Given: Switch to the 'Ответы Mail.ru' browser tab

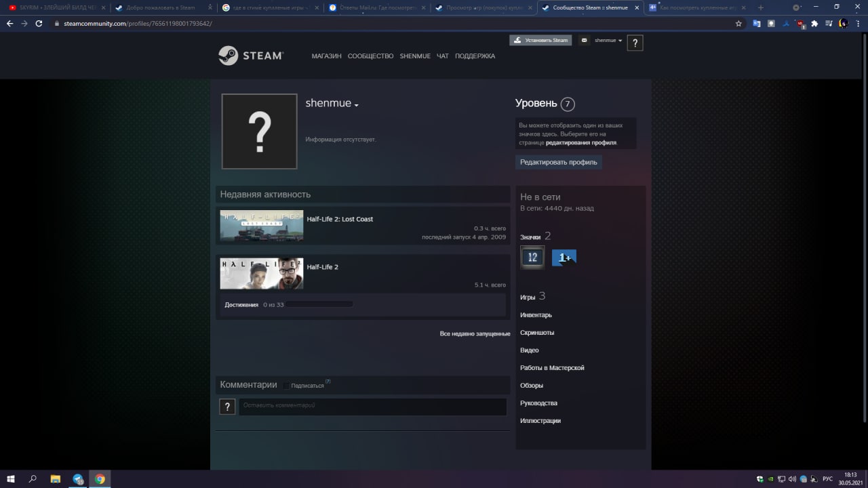Looking at the screenshot, I should [376, 7].
